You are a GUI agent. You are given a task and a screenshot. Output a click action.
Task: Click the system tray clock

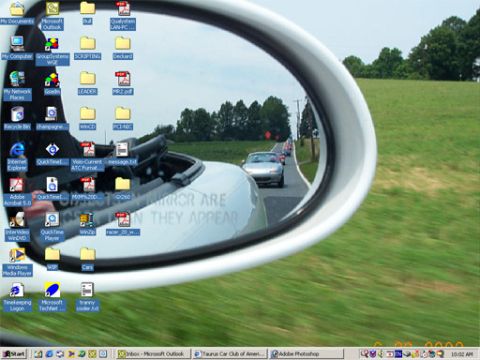(462, 354)
